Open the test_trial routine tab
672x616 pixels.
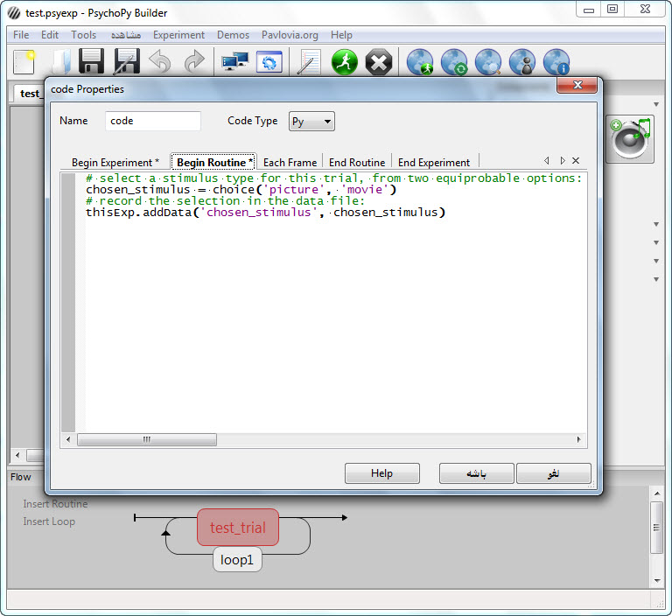30,94
